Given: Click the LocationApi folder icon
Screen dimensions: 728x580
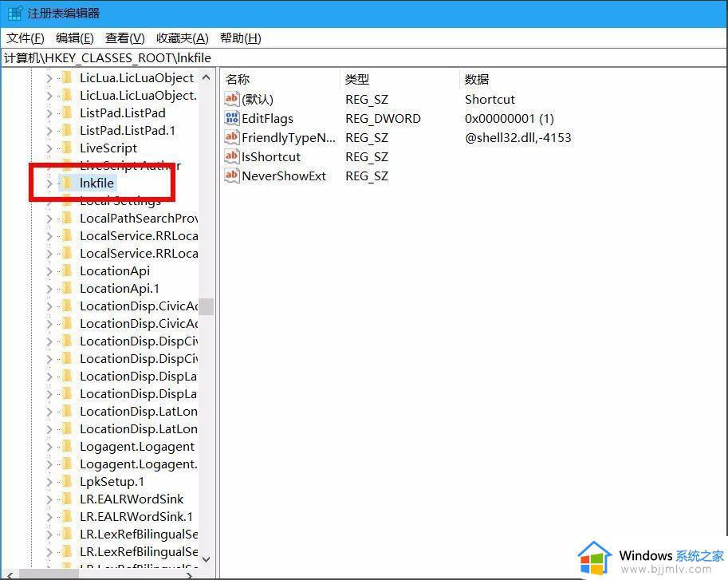Looking at the screenshot, I should 67,270.
